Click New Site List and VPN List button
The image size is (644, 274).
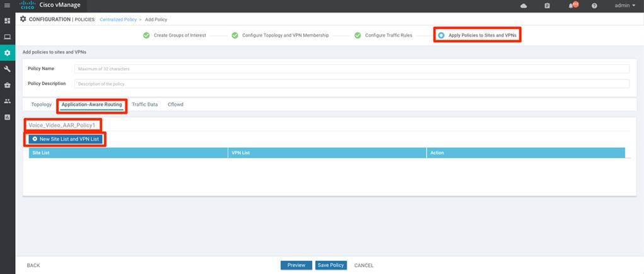66,139
